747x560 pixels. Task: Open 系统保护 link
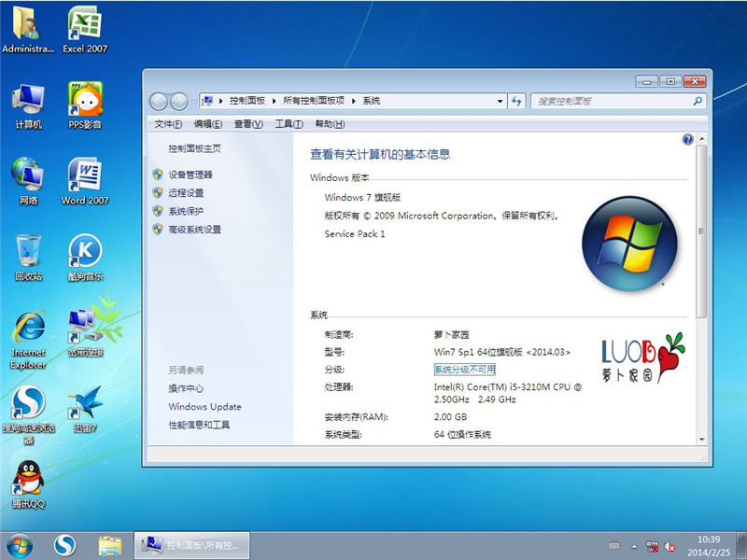pos(186,211)
